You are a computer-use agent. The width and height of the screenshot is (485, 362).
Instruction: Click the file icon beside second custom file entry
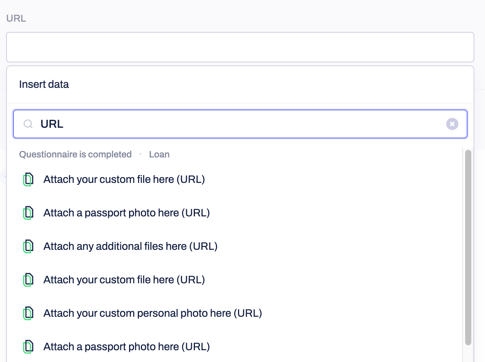28,280
